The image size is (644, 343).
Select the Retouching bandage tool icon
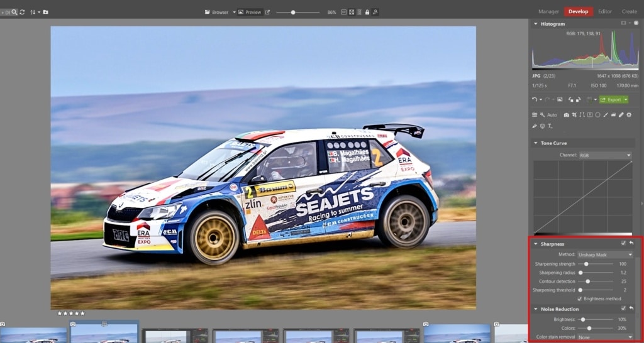[x=621, y=115]
